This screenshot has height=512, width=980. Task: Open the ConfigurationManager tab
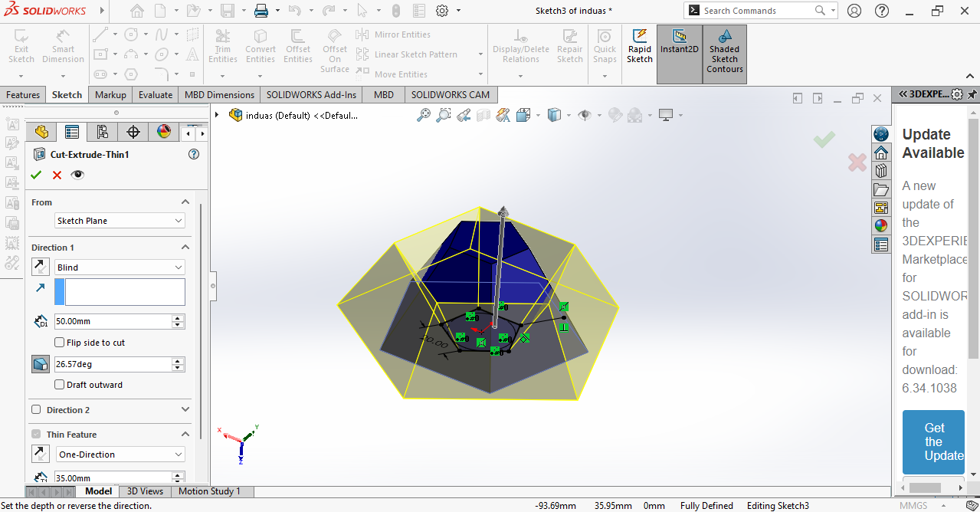[103, 132]
